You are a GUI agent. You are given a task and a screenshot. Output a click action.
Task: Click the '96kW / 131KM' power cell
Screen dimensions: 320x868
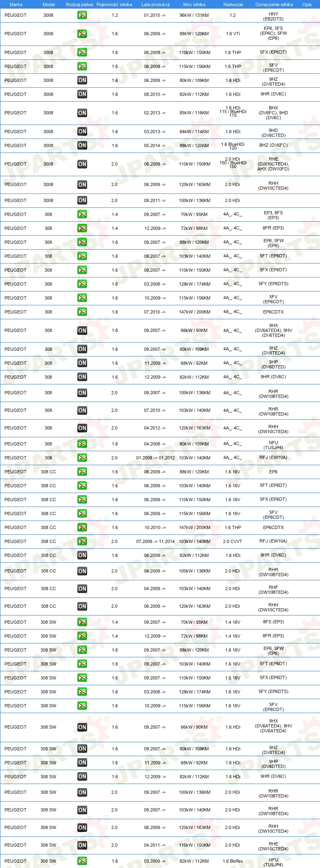pos(194,15)
